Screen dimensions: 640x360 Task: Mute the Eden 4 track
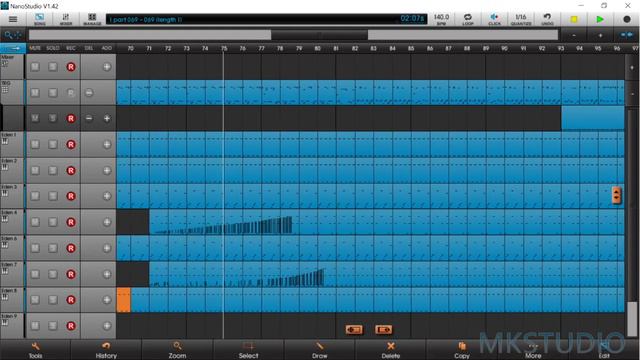pos(35,222)
